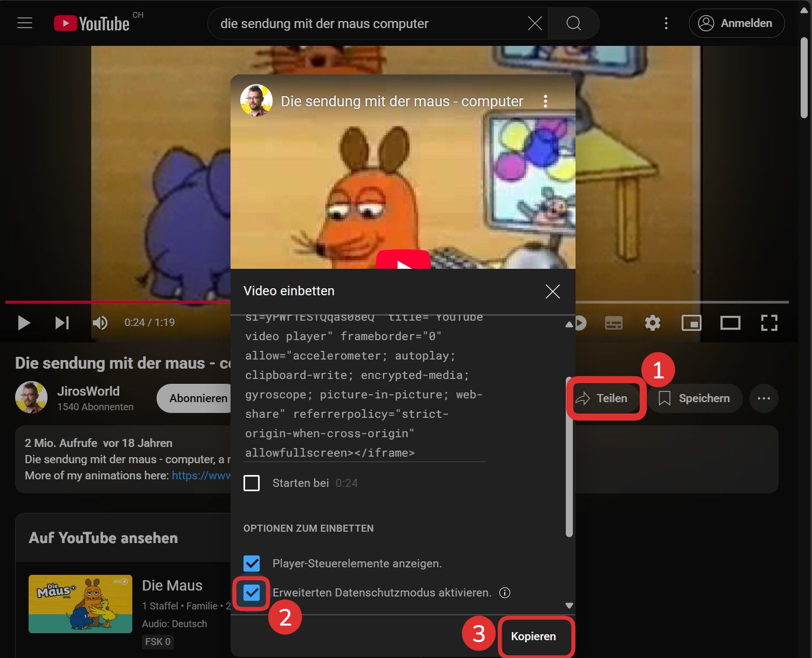812x658 pixels.
Task: Click the page scrollbar on right
Action: (804, 78)
